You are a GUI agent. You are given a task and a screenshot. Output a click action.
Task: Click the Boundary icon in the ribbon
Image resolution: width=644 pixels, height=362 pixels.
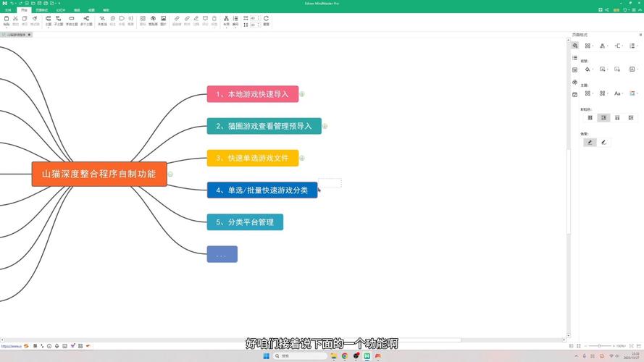point(122,19)
